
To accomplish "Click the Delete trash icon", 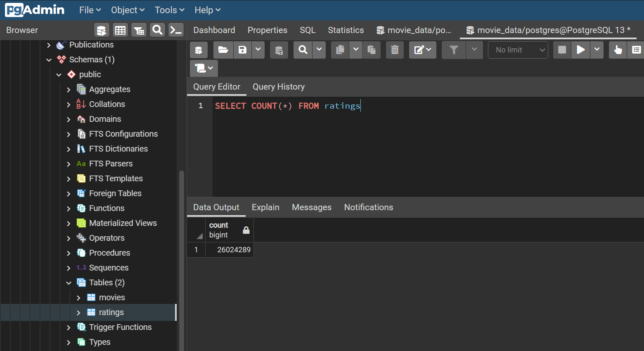I will [395, 50].
